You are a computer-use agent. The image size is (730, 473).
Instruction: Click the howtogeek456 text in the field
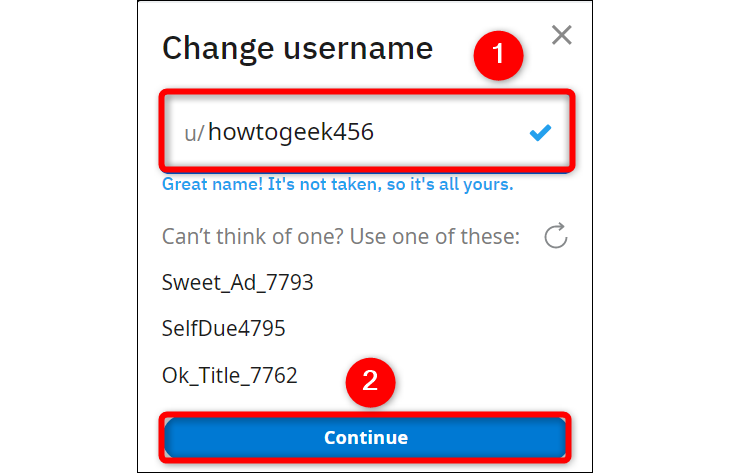click(x=290, y=132)
